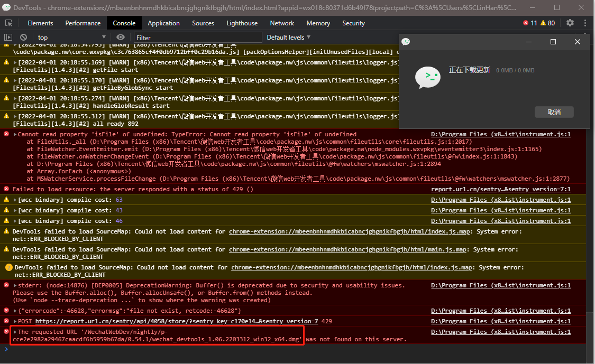Expand the 'all ready 892' warning entry
Screen dimensions: 595x364
click(15, 116)
